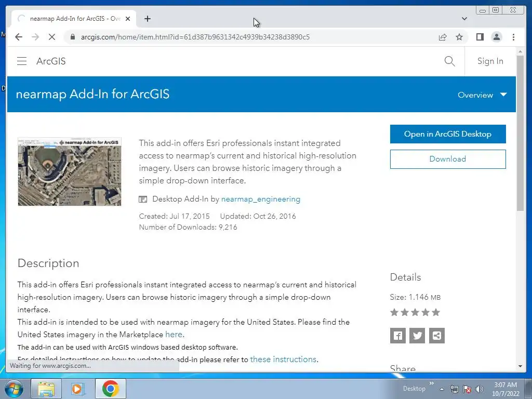Select the nearmap Add-In browser tab
The height and width of the screenshot is (399, 532).
click(74, 19)
